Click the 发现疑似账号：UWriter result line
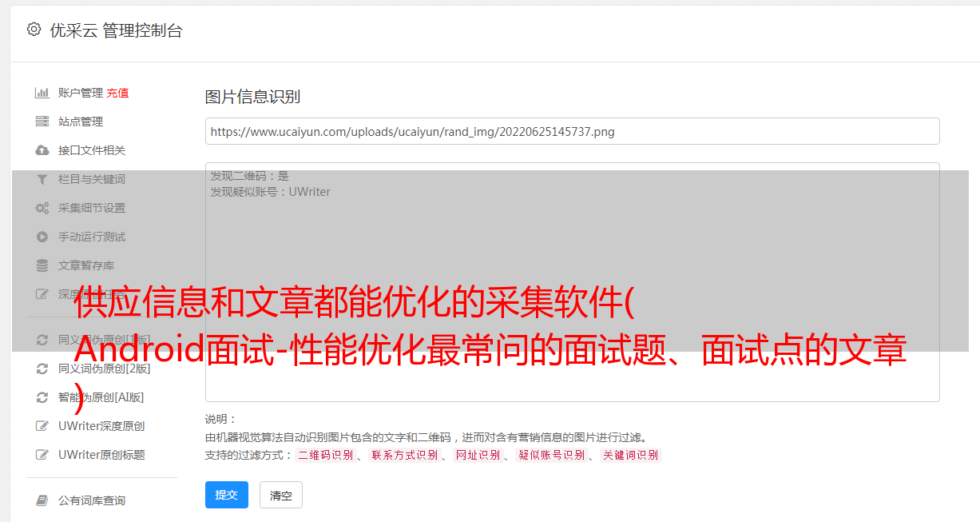Image resolution: width=980 pixels, height=522 pixels. [271, 192]
